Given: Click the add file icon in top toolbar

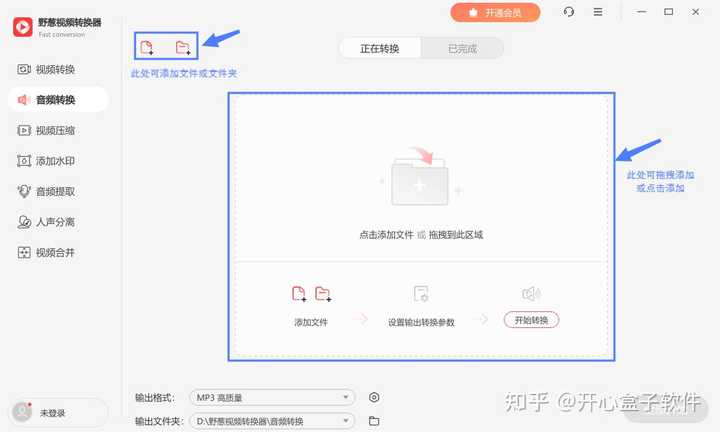Looking at the screenshot, I should coord(147,47).
